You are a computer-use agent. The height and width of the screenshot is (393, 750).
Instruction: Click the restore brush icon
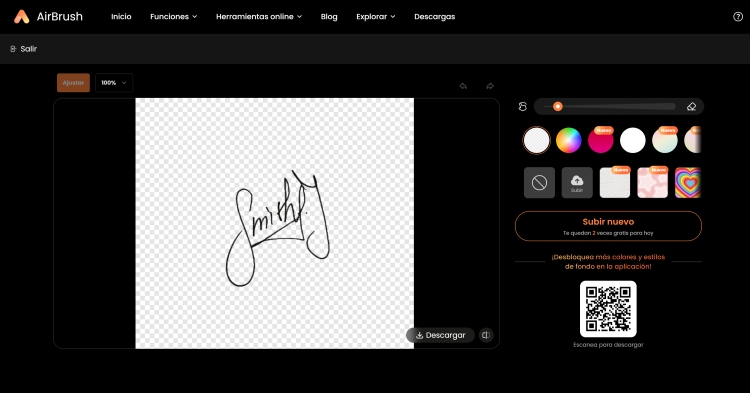(x=522, y=107)
